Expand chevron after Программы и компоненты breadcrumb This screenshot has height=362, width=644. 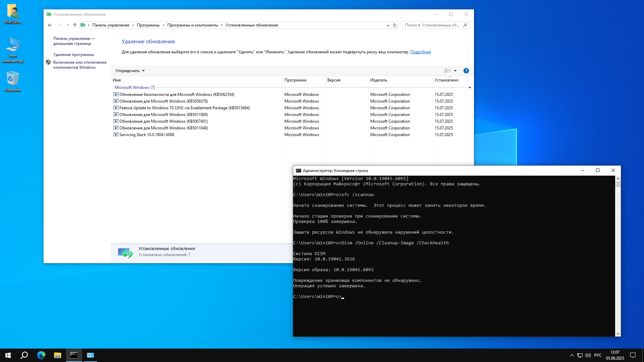[222, 25]
